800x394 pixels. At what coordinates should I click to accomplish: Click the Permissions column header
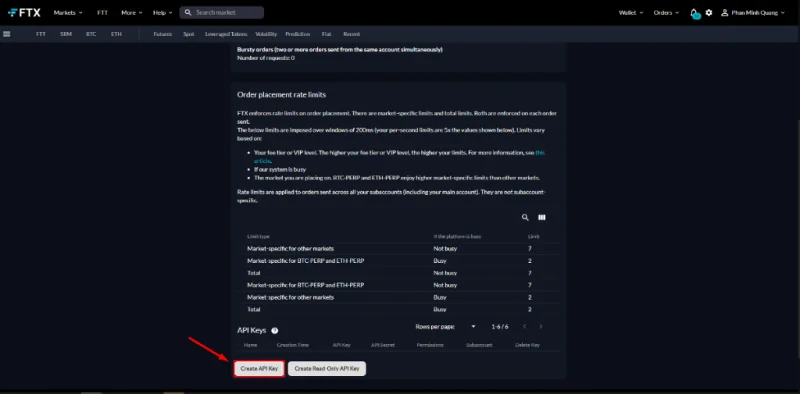coord(430,345)
